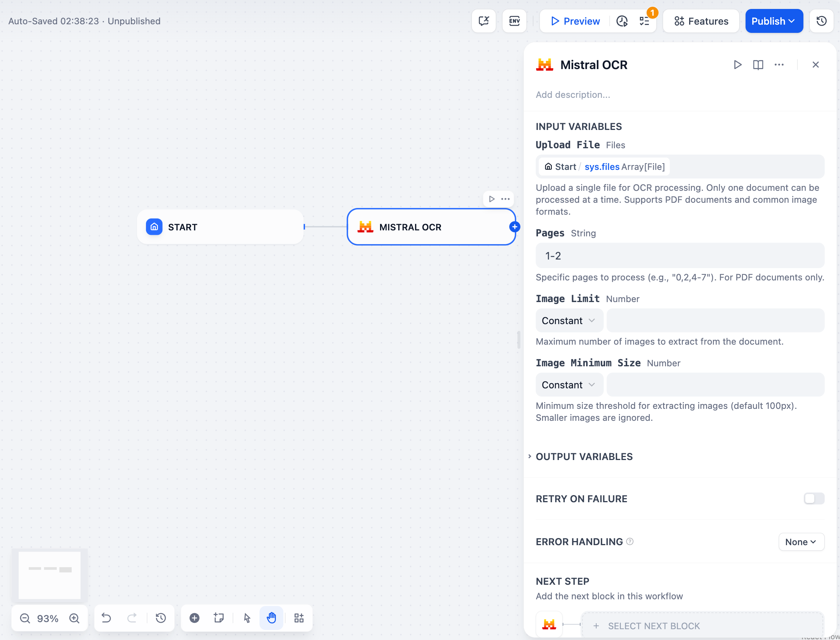This screenshot has width=840, height=640.
Task: Run the Mistral OCR step from panel header
Action: pyautogui.click(x=738, y=65)
